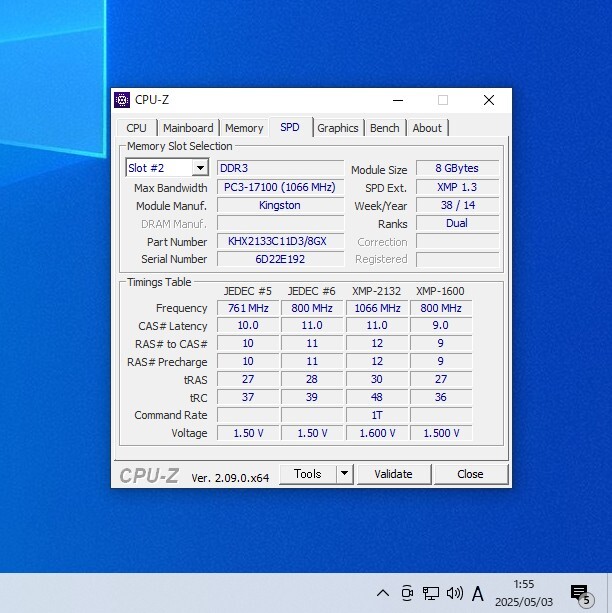The image size is (612, 613).
Task: Click the Tools button
Action: (308, 474)
